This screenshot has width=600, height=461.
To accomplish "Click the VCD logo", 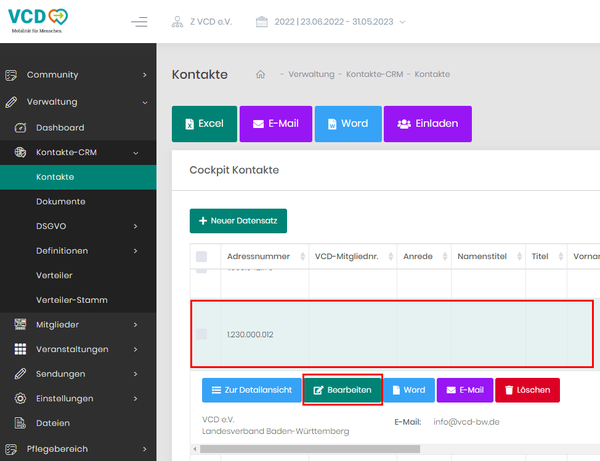I will coord(38,21).
